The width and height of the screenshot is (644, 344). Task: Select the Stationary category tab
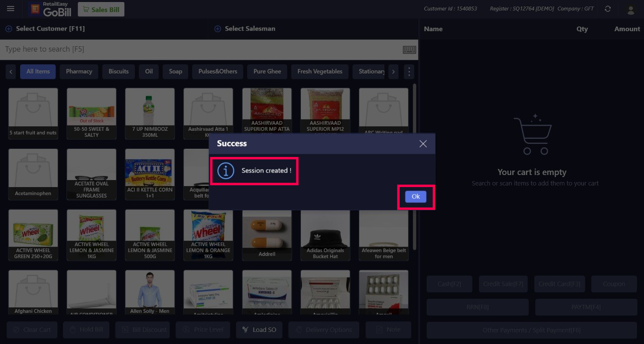pos(369,71)
